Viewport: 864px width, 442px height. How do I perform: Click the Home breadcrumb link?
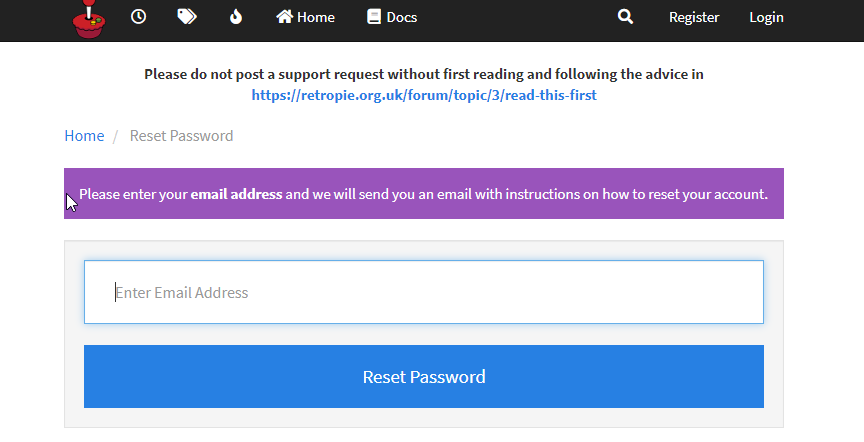tap(84, 136)
